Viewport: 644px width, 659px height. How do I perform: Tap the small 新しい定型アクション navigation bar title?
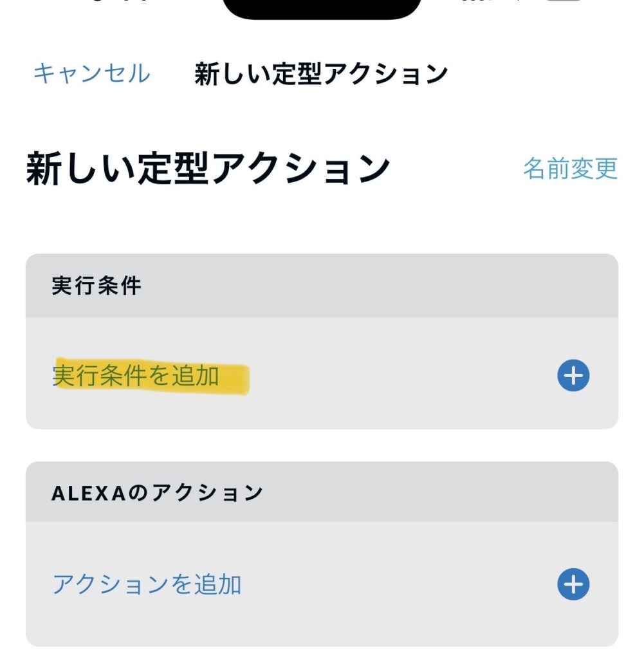click(x=320, y=75)
